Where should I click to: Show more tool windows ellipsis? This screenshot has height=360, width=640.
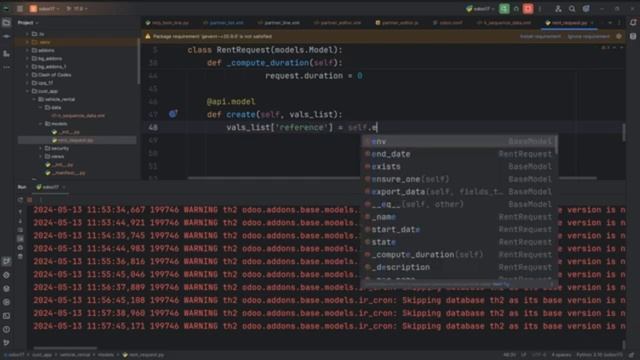pos(6,67)
